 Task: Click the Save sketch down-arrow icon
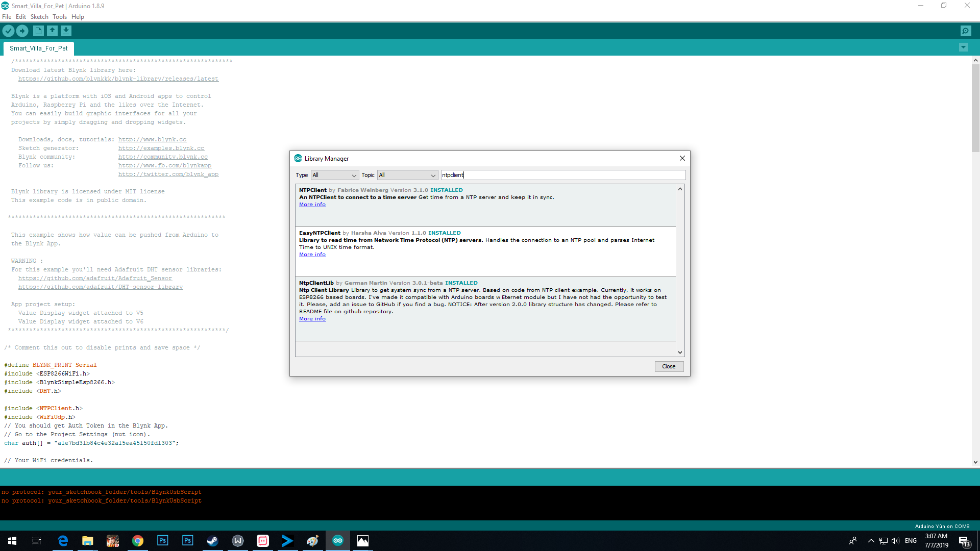pos(66,31)
